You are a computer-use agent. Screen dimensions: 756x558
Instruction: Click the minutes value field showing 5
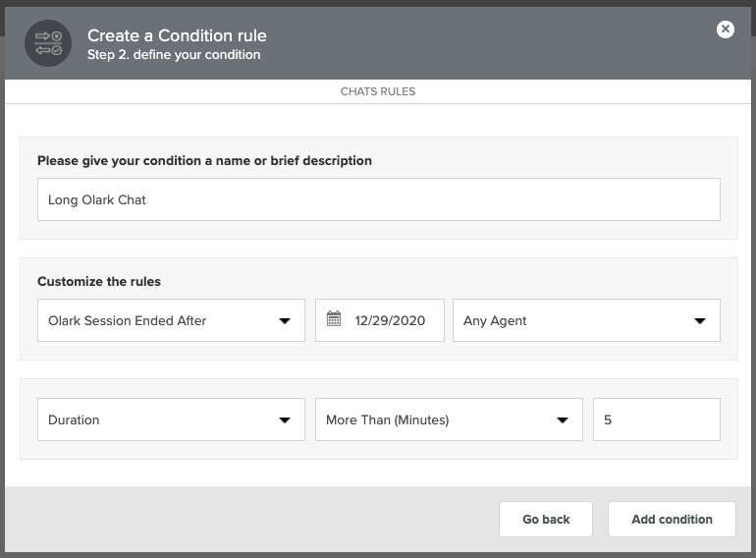657,419
